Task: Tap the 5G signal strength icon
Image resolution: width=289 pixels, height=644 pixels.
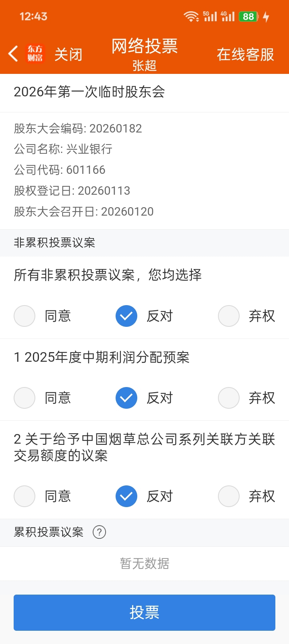Action: pyautogui.click(x=210, y=16)
